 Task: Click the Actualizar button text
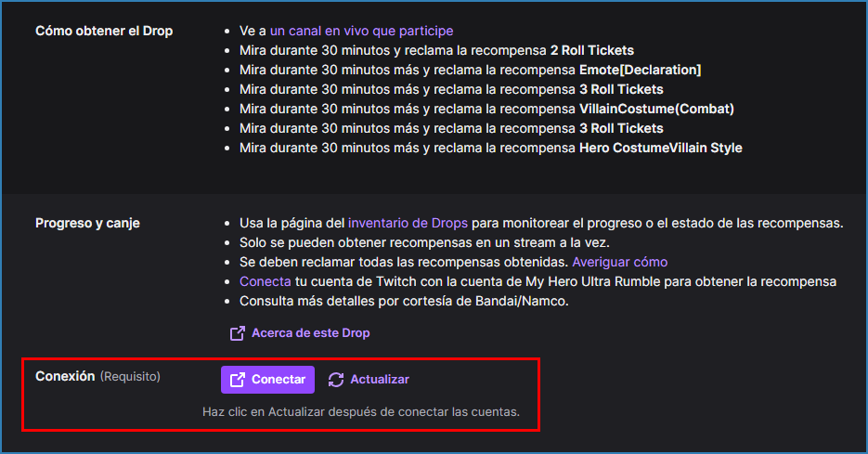379,380
